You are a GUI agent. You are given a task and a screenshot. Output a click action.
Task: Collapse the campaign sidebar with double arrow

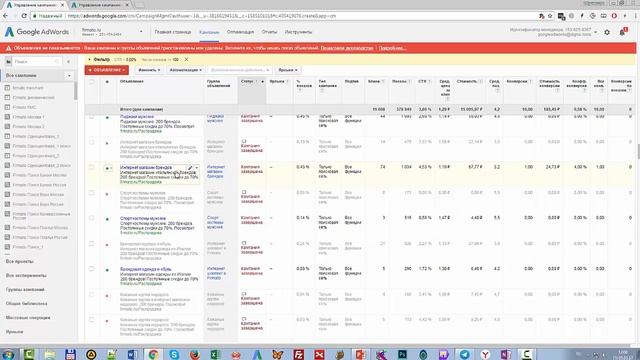click(68, 62)
